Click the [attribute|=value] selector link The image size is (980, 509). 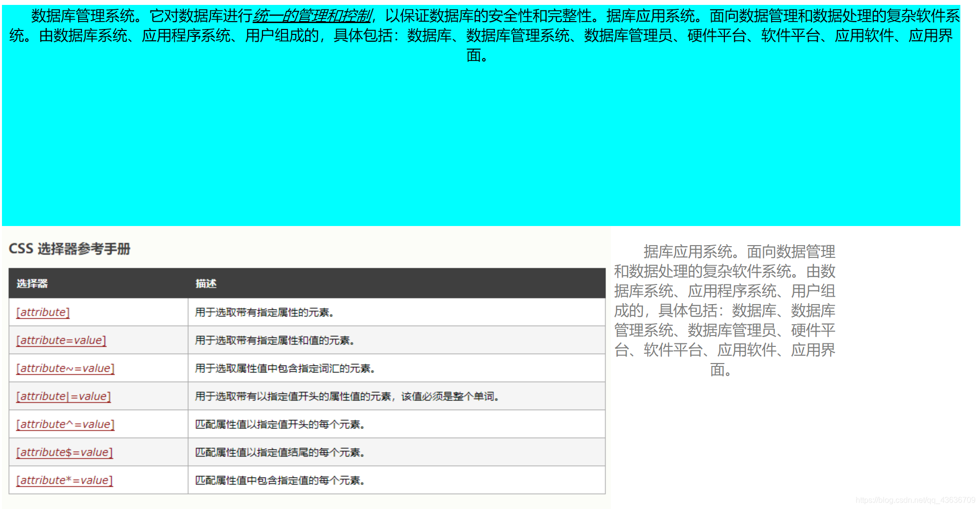click(x=64, y=396)
